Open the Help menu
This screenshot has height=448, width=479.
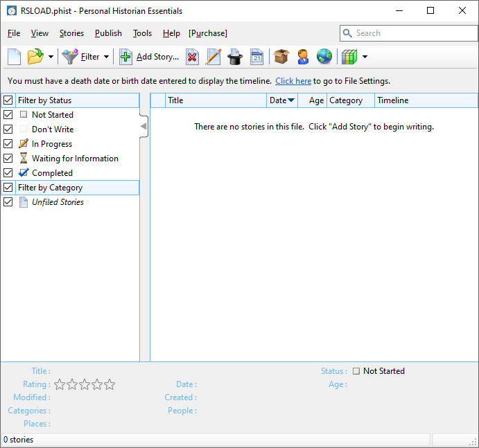pos(171,33)
